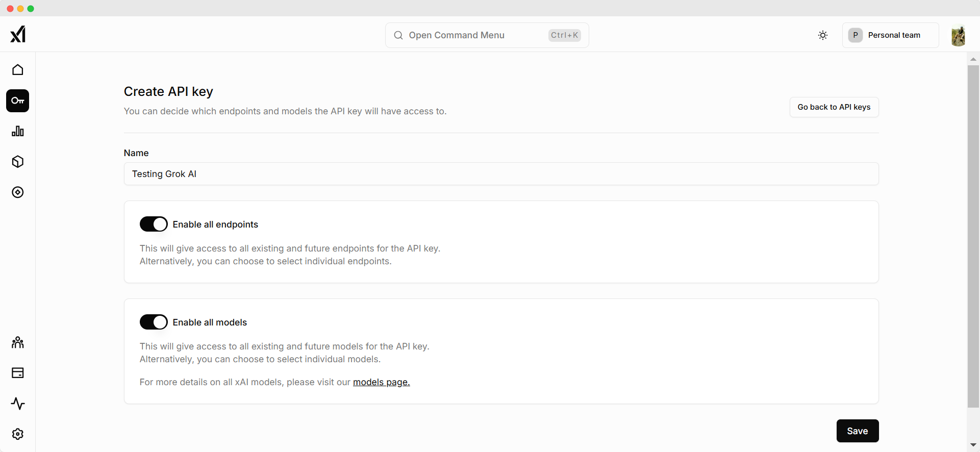This screenshot has height=452, width=980.
Task: Turn off Enable all models switch
Action: coord(154,322)
